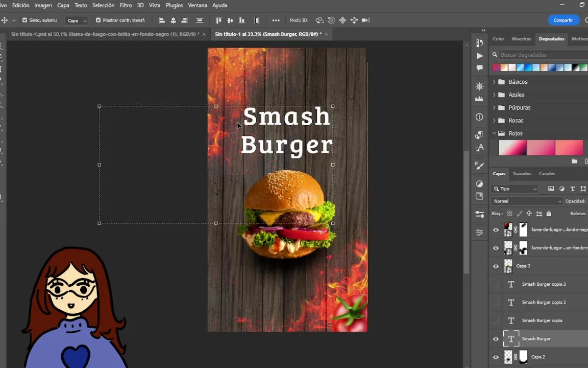Open the Capa auto-select dropdown
Viewport: 588px width, 368px height.
[x=77, y=20]
